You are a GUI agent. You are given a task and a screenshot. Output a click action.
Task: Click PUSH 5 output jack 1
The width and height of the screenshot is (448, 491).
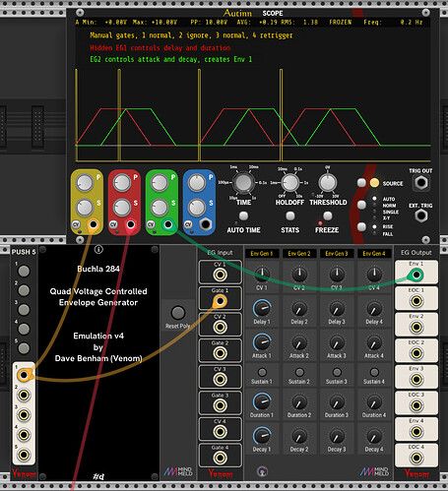24,375
